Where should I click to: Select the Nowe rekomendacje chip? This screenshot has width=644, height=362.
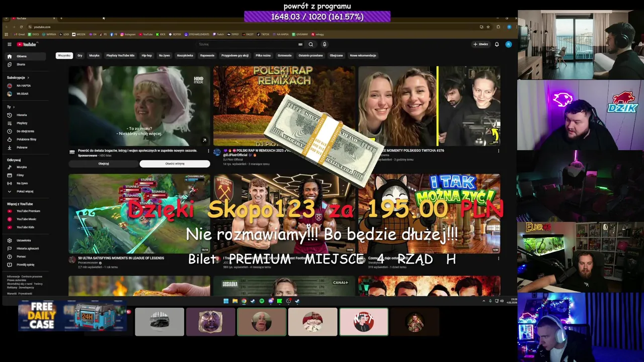363,55
